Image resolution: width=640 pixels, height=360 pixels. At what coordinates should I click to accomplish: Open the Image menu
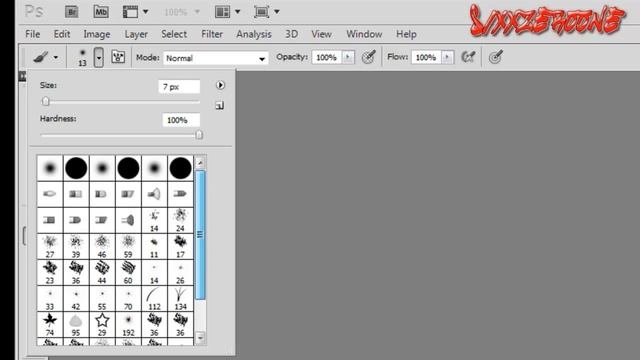(97, 34)
